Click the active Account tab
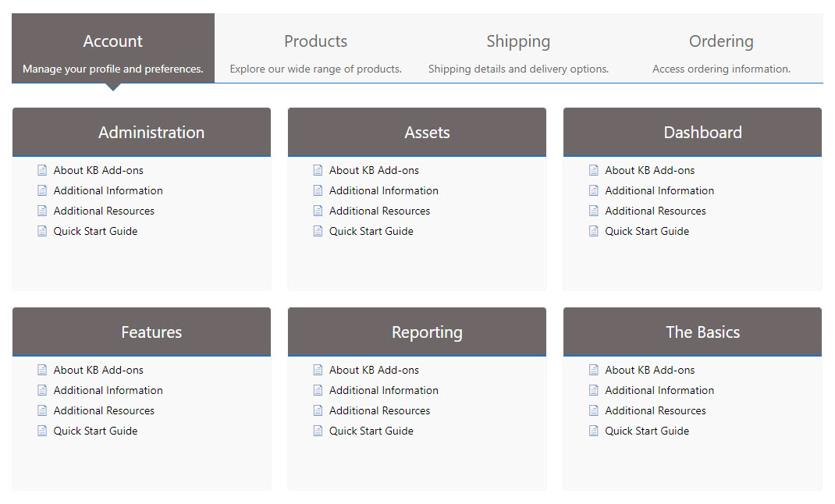835x504 pixels. [113, 48]
